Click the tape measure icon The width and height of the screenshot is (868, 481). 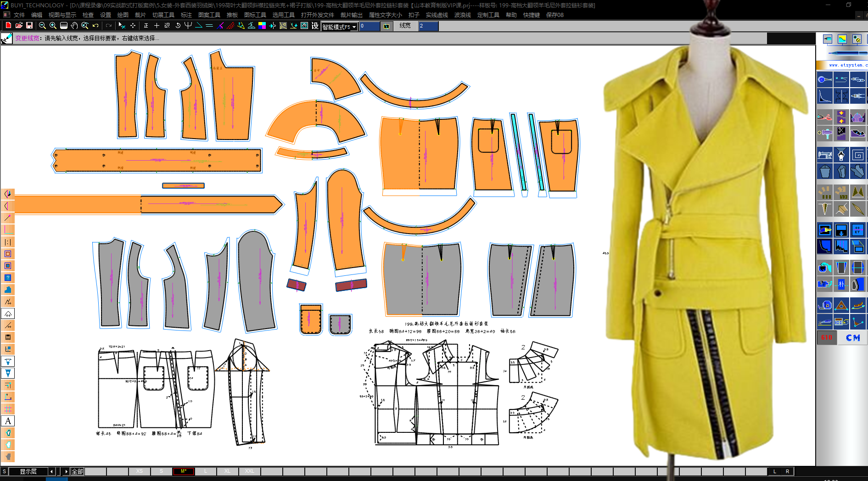(824, 306)
